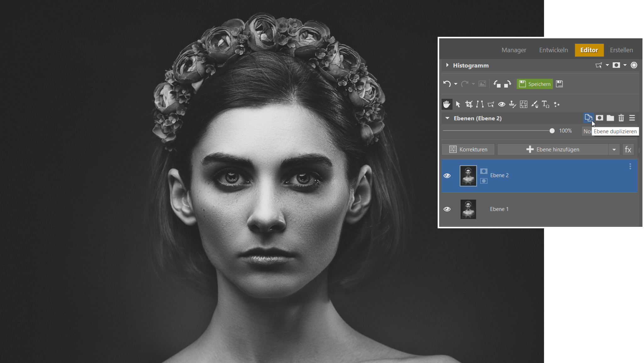
Task: Click the duplicate layer icon
Action: (x=588, y=118)
